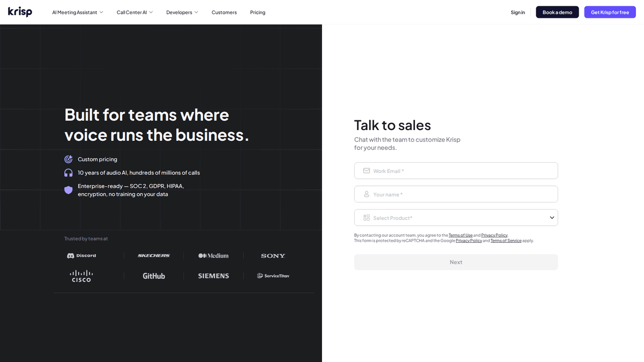Click the Talk to sales heading
The height and width of the screenshot is (362, 644).
(x=393, y=125)
